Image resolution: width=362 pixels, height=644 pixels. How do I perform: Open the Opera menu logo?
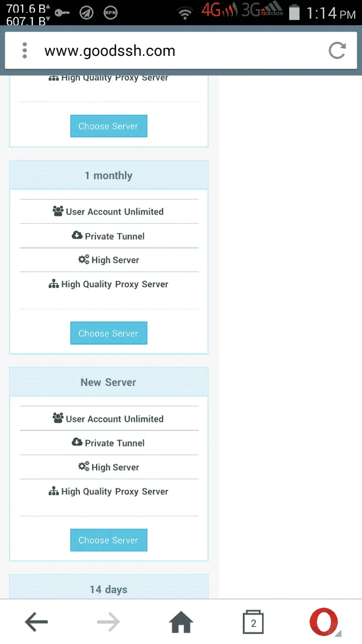click(324, 623)
